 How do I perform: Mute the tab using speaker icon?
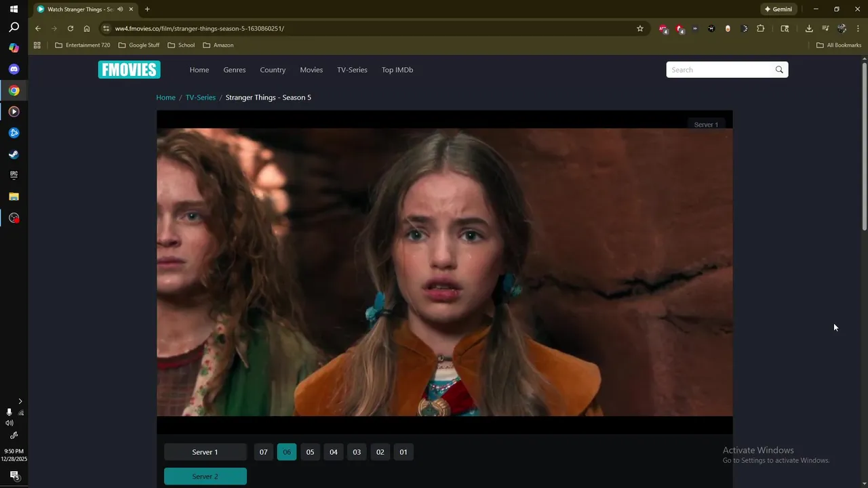120,9
